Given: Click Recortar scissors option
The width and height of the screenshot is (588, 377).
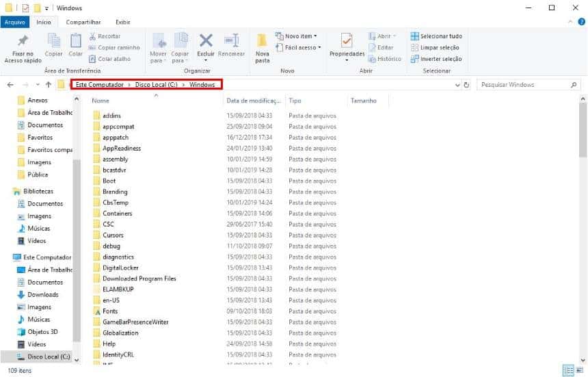Looking at the screenshot, I should tap(105, 36).
